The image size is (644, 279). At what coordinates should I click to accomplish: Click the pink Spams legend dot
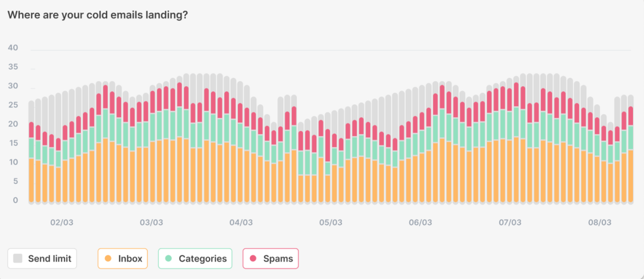[x=253, y=258]
